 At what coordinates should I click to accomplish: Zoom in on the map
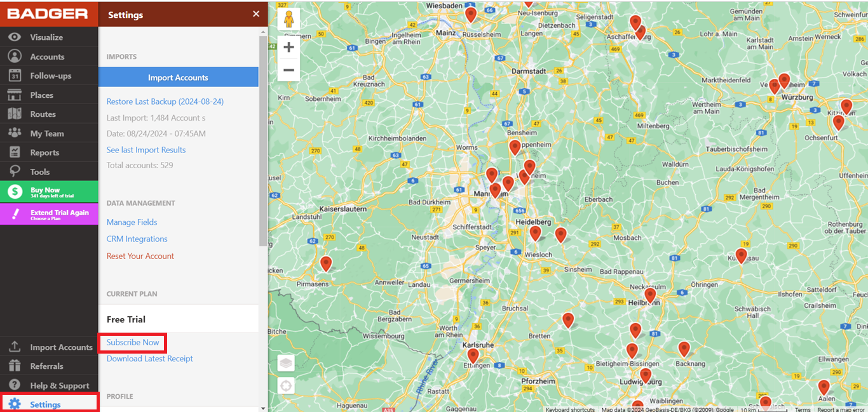pyautogui.click(x=289, y=48)
